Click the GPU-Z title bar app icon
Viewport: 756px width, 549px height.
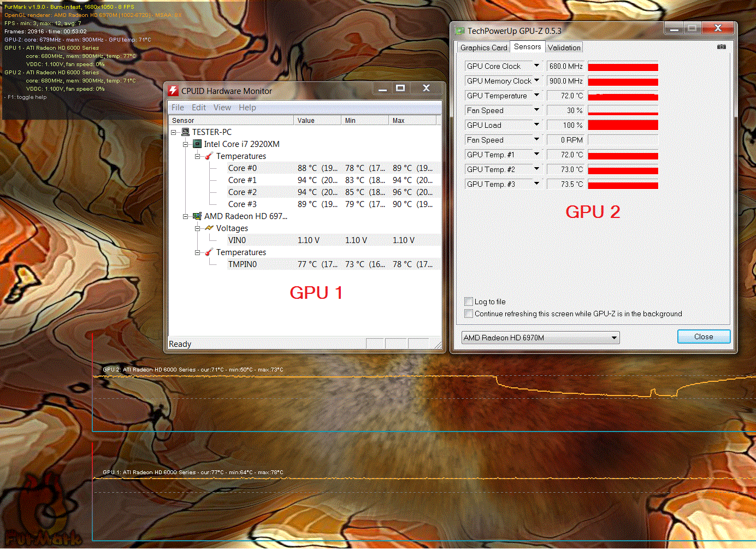point(460,31)
